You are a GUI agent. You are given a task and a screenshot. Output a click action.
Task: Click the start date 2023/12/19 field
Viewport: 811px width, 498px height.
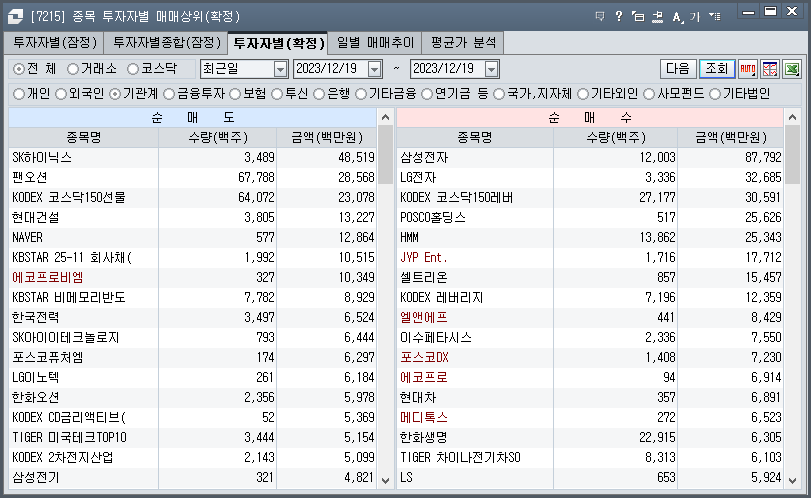coord(331,69)
